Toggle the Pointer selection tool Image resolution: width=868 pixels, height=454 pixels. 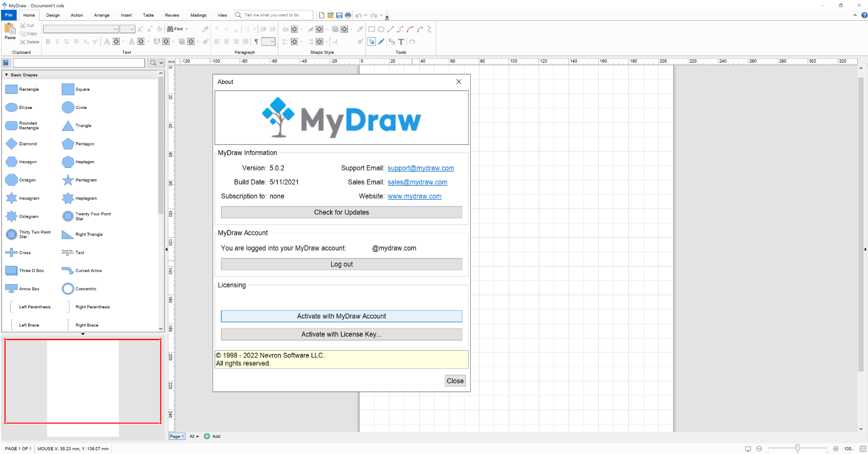coord(372,42)
